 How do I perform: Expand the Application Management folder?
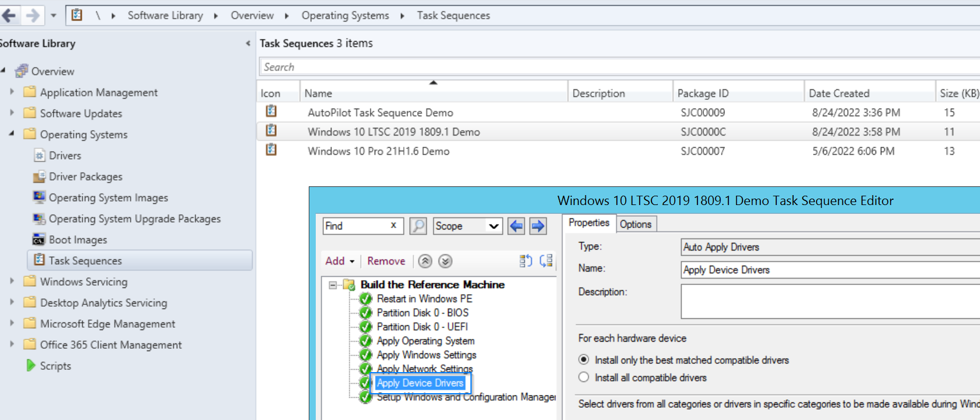tap(12, 92)
